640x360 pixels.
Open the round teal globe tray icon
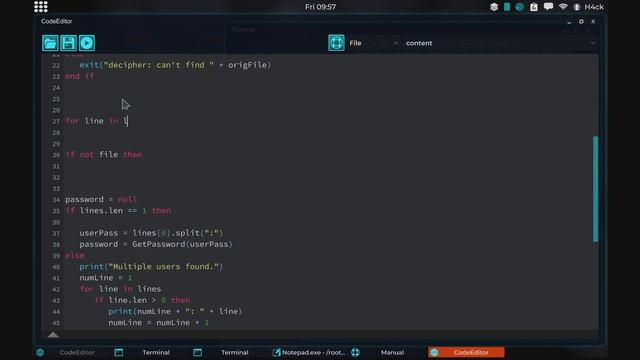[x=520, y=7]
